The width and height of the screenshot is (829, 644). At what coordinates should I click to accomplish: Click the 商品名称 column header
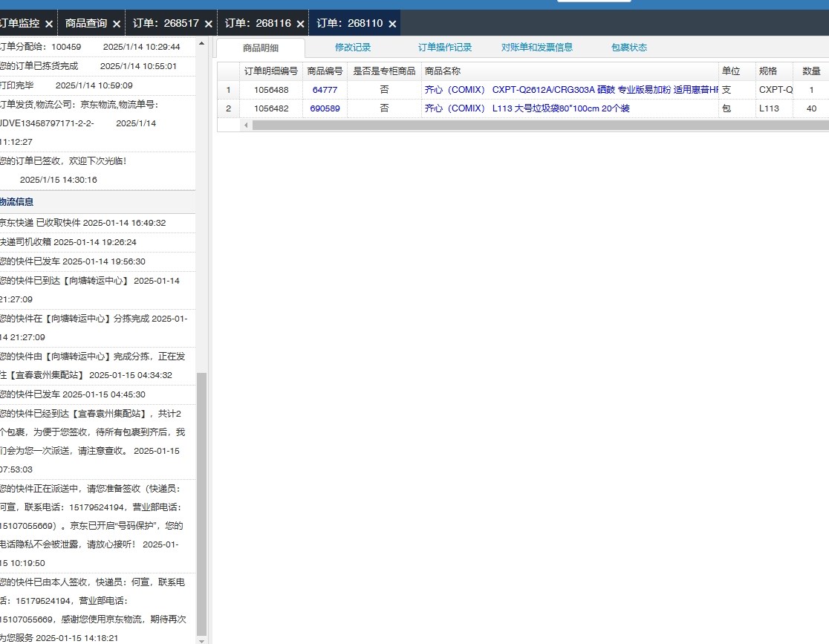tap(570, 71)
